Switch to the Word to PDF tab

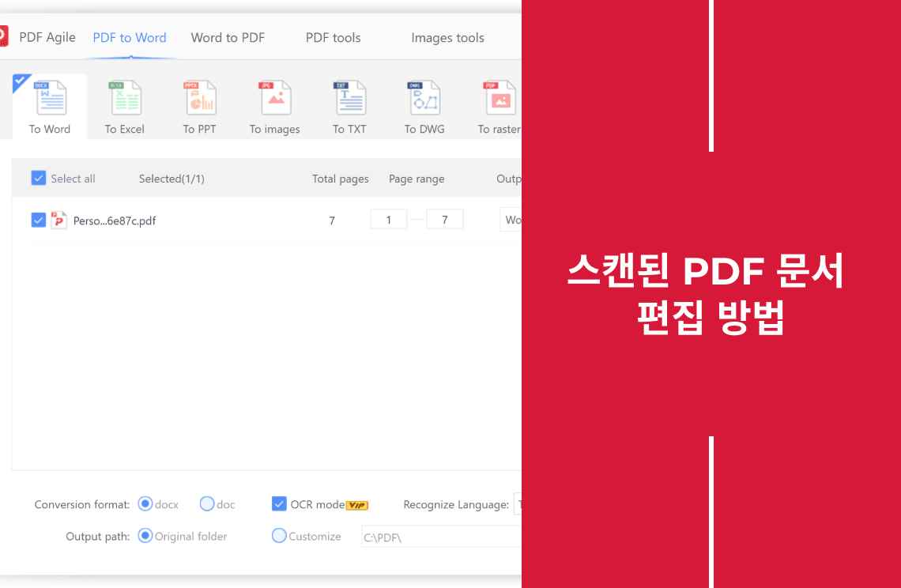(x=228, y=37)
